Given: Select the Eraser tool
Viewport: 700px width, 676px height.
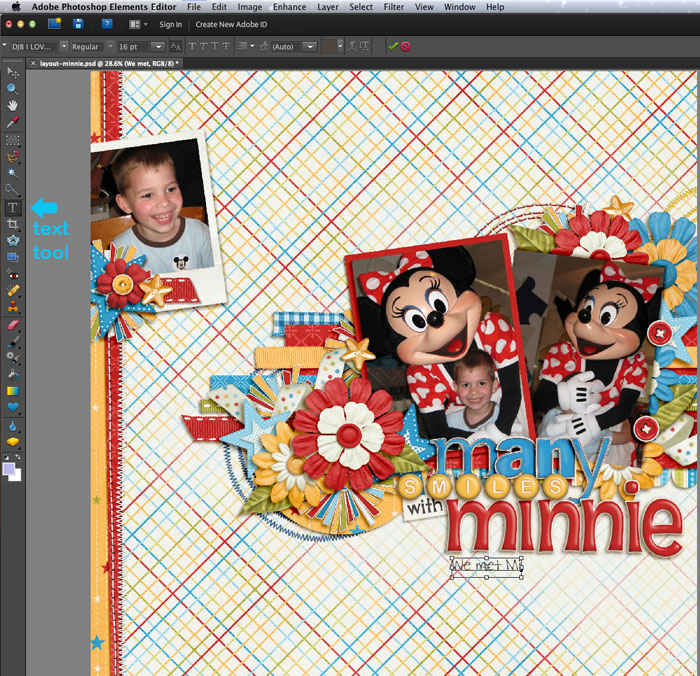Looking at the screenshot, I should coord(12,325).
